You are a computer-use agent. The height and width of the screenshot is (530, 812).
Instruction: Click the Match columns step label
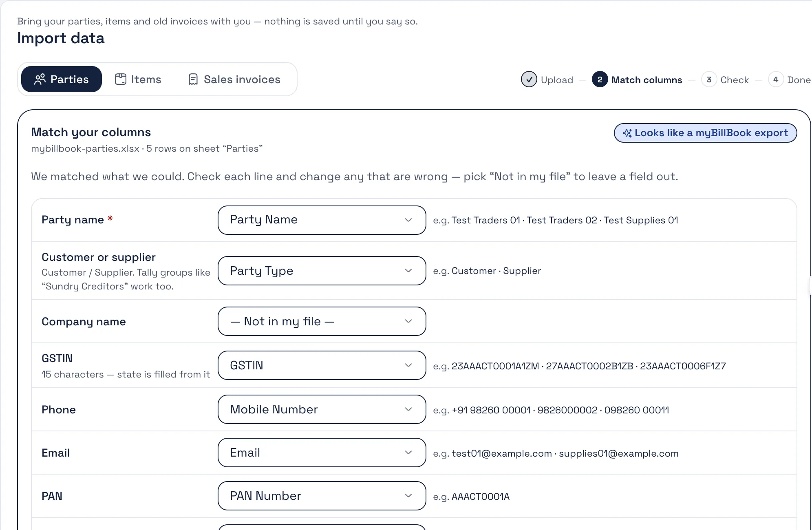click(x=647, y=80)
